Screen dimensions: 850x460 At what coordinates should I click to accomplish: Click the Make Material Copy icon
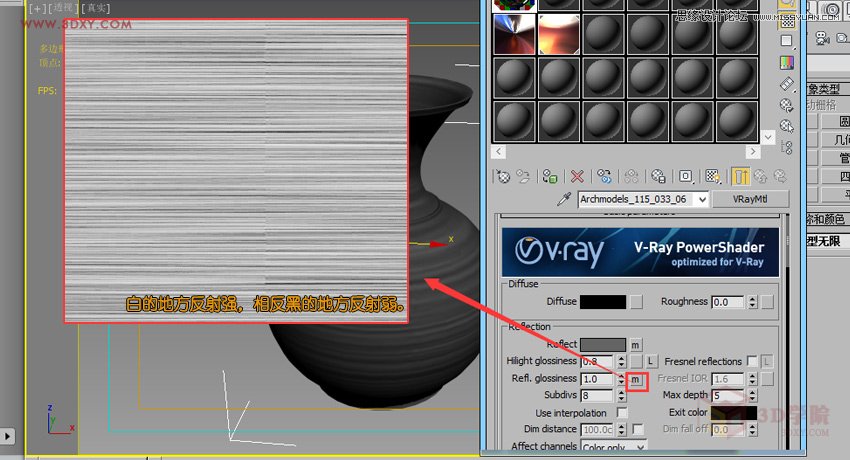pos(604,177)
